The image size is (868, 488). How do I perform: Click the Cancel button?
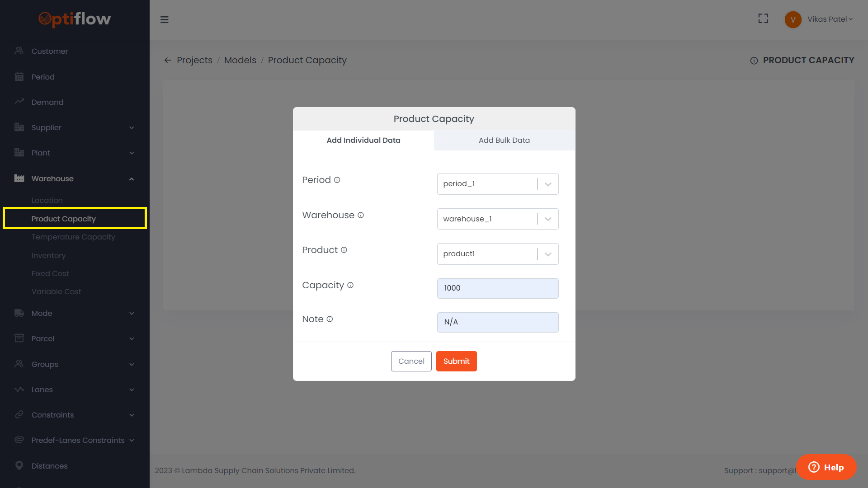411,361
